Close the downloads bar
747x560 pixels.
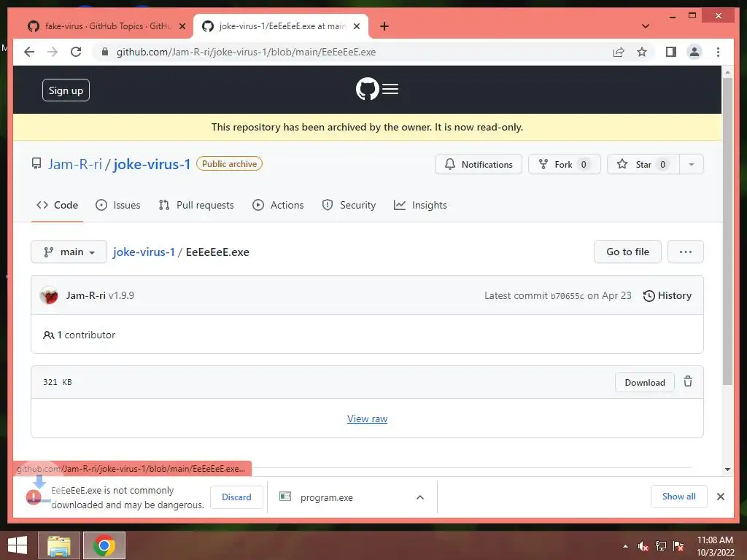click(720, 497)
